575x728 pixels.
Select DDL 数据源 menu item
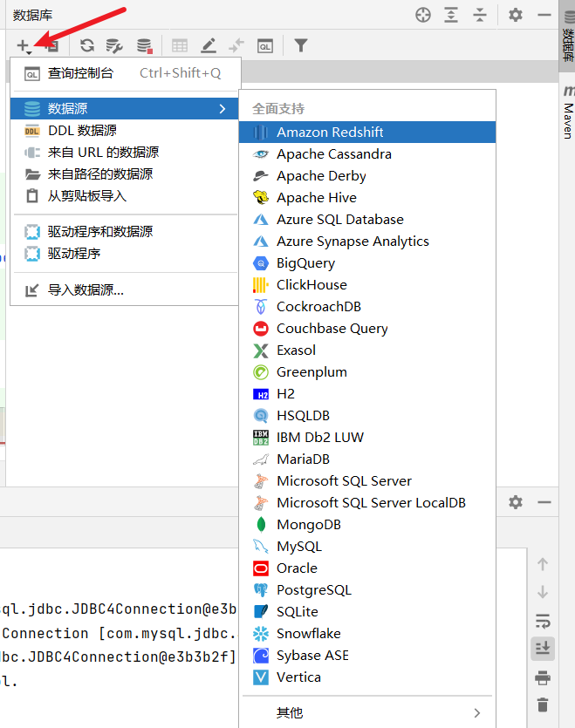pyautogui.click(x=126, y=131)
